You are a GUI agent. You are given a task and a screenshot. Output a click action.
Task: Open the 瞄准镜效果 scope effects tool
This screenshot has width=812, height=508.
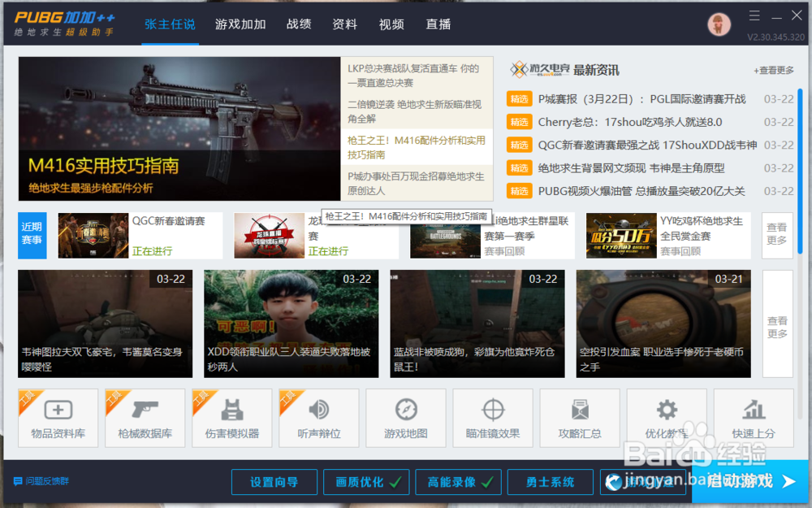492,418
